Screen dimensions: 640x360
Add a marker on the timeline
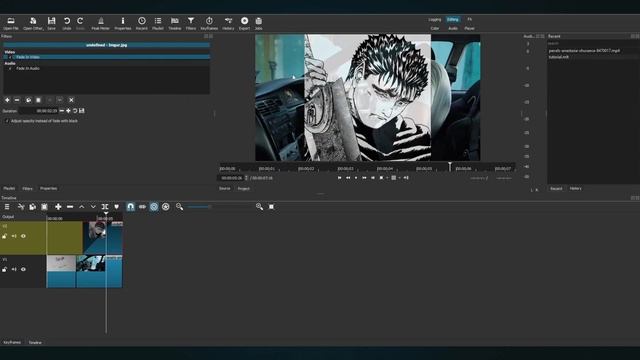click(x=117, y=207)
